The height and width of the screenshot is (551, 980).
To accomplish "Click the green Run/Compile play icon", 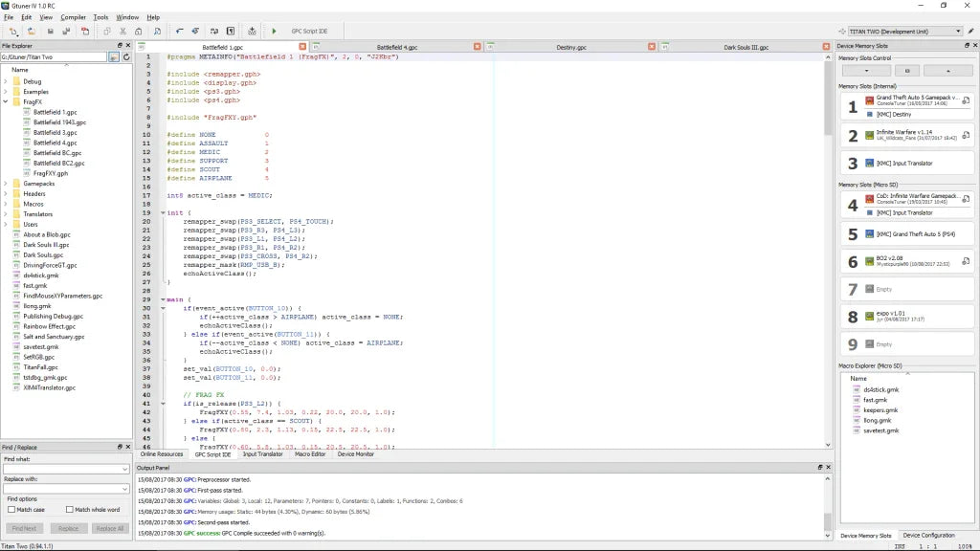I will pos(274,32).
